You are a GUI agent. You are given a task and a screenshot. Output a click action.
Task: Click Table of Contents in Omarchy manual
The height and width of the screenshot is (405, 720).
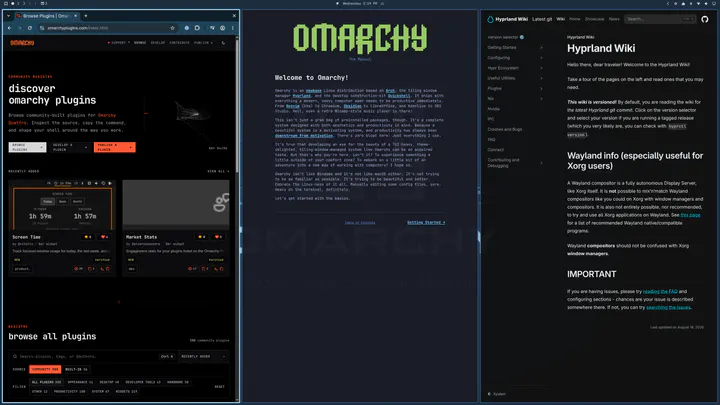click(360, 222)
